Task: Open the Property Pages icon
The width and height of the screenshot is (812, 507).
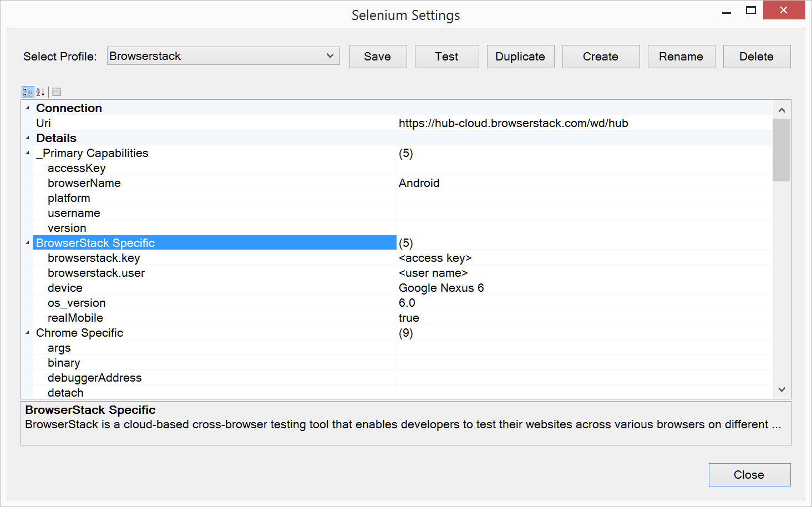Action: (x=57, y=92)
